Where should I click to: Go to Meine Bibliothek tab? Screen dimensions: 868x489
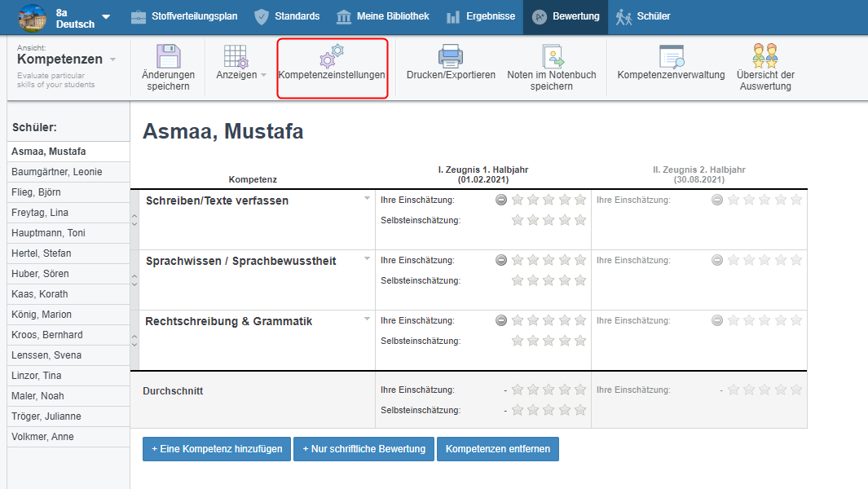coord(382,16)
